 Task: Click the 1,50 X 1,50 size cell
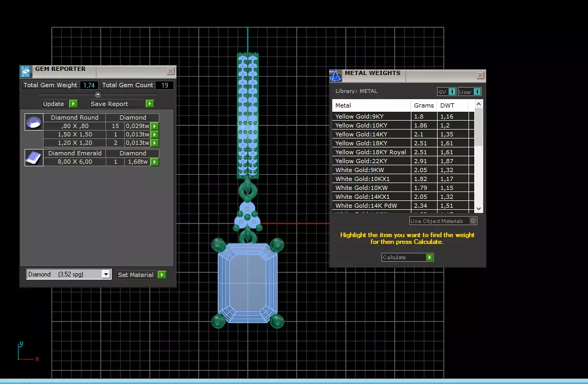[74, 134]
